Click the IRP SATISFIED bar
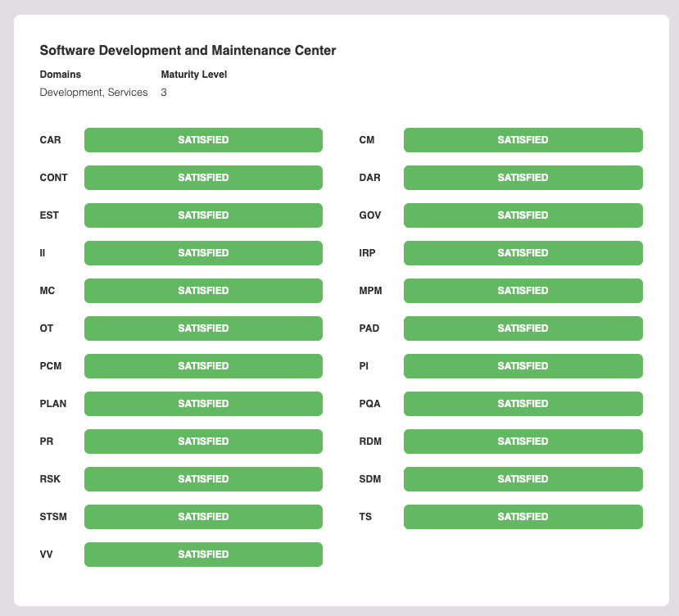The height and width of the screenshot is (616, 679). pos(523,253)
